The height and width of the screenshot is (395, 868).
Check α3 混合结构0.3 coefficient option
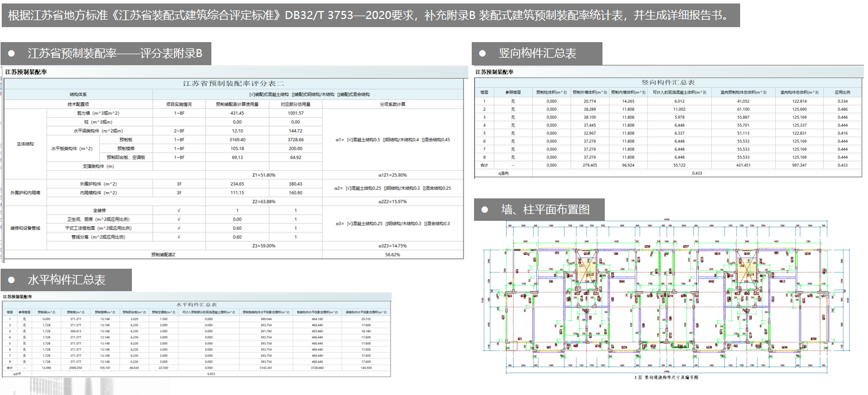437,223
